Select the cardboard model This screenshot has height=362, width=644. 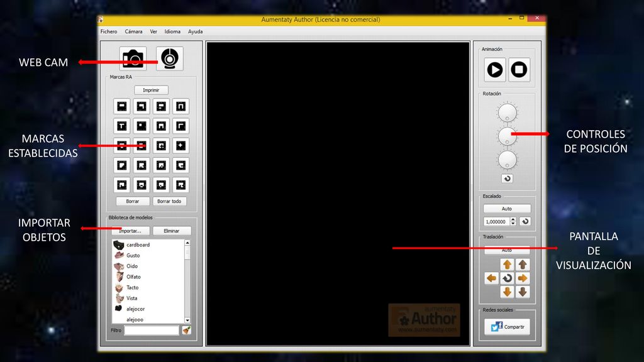[x=148, y=244]
